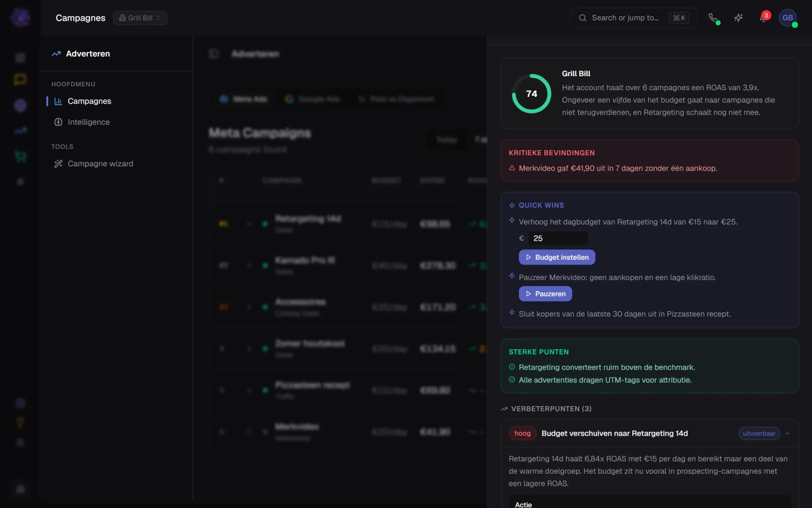Click the warning triangle in Kritieke bevindingen
The image size is (812, 508).
[x=512, y=168]
